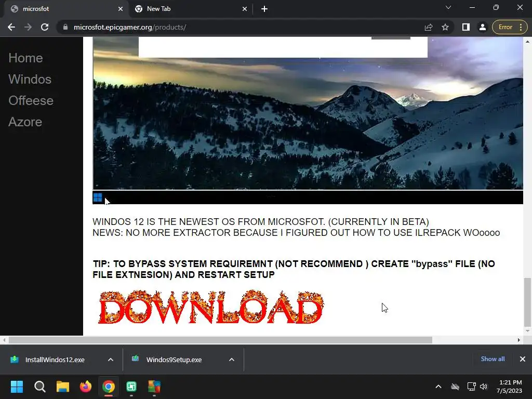Show all downloads
Image resolution: width=532 pixels, height=399 pixels.
point(493,359)
